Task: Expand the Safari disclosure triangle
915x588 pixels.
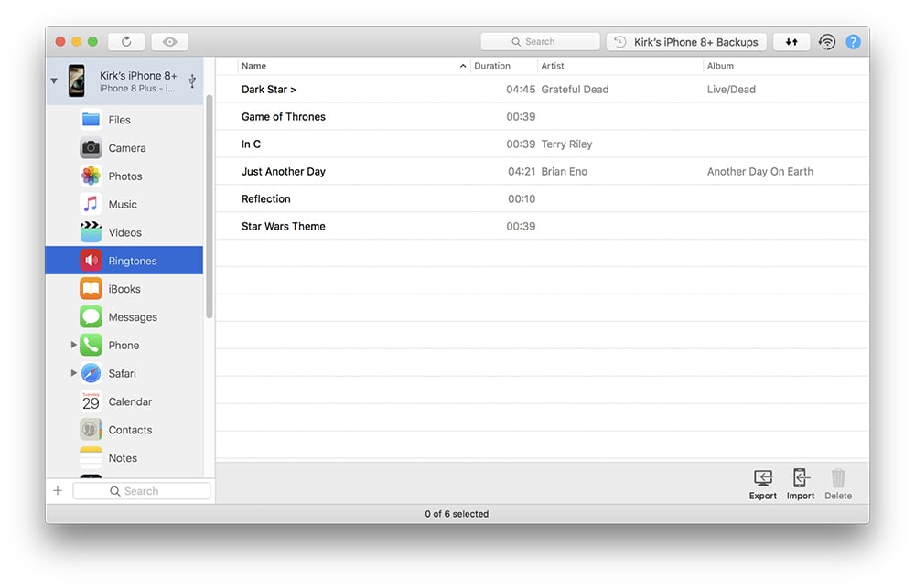Action: 73,373
